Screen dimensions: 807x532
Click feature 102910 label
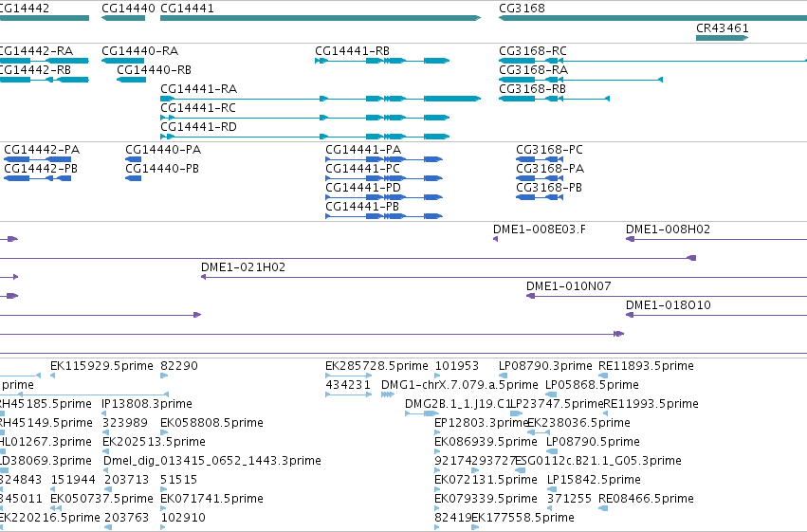pos(183,518)
